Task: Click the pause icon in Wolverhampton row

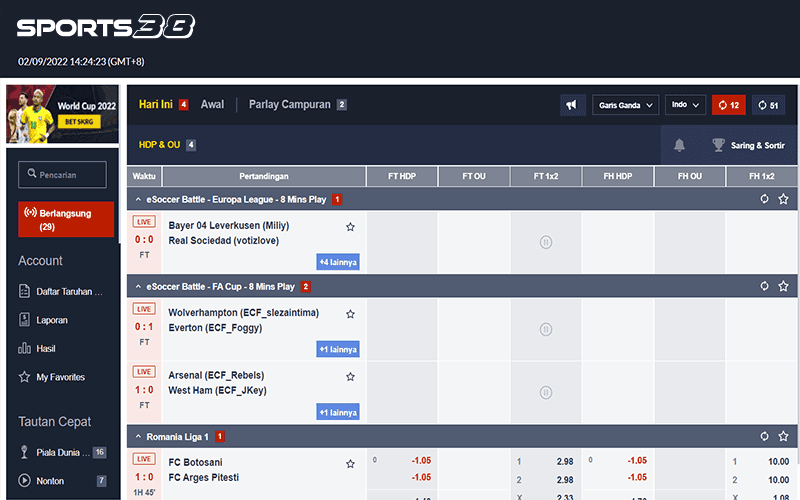Action: (545, 330)
